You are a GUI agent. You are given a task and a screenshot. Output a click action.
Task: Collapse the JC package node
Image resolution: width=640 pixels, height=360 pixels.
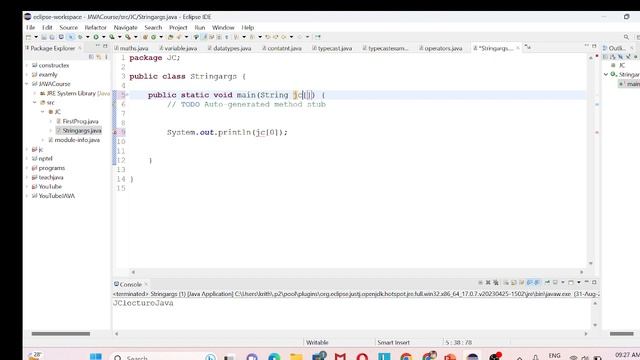tap(42, 112)
